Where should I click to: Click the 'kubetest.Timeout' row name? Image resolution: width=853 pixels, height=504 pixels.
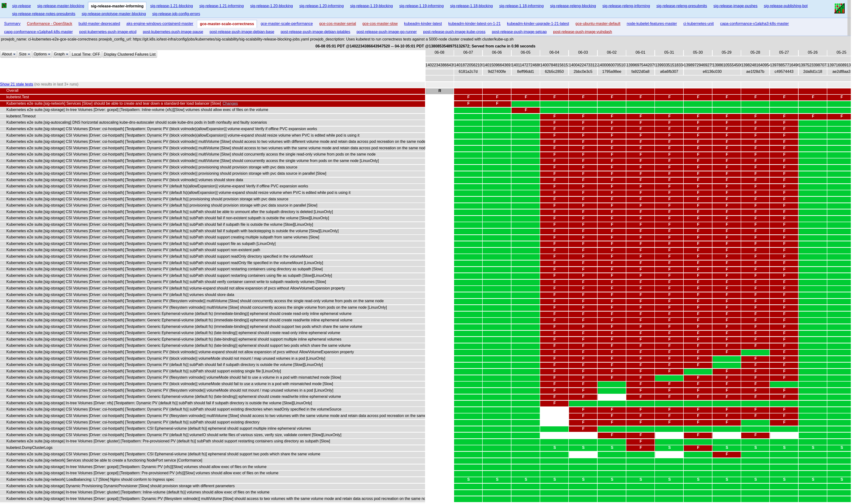pyautogui.click(x=21, y=116)
